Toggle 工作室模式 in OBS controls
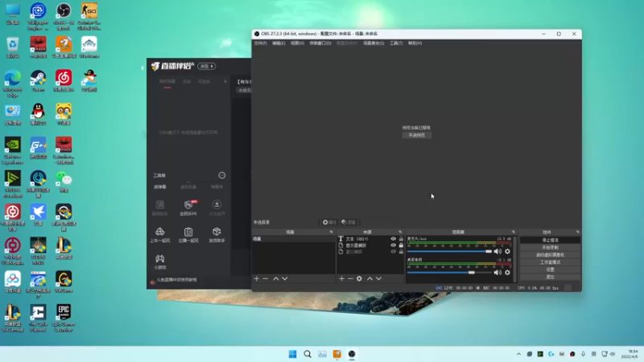This screenshot has width=644, height=362. click(551, 262)
